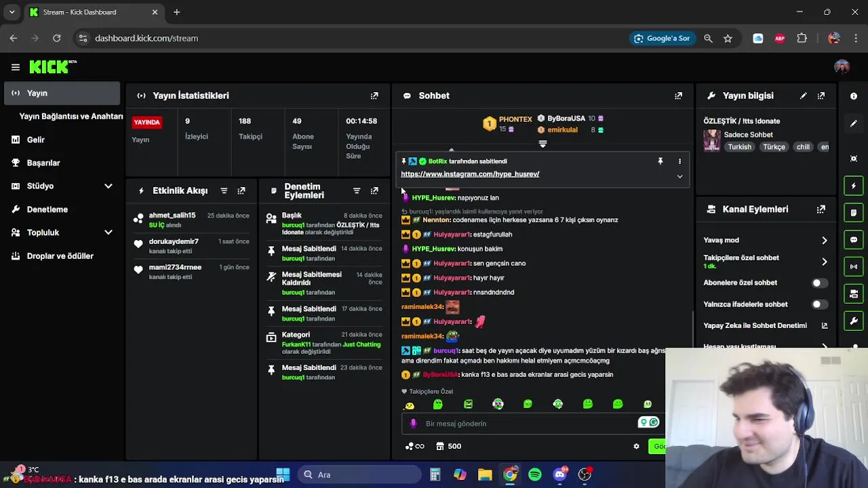868x488 pixels.
Task: Click the green Gönder send button
Action: (656, 446)
